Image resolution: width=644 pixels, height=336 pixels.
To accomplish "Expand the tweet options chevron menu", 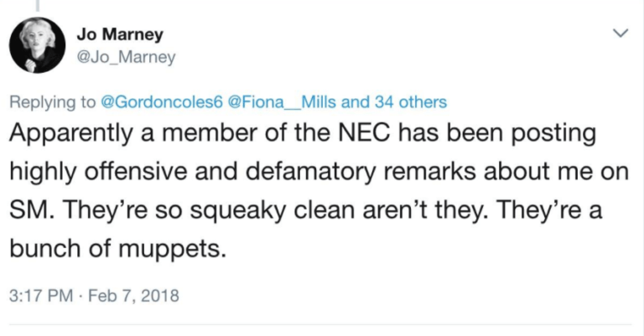I will point(621,34).
